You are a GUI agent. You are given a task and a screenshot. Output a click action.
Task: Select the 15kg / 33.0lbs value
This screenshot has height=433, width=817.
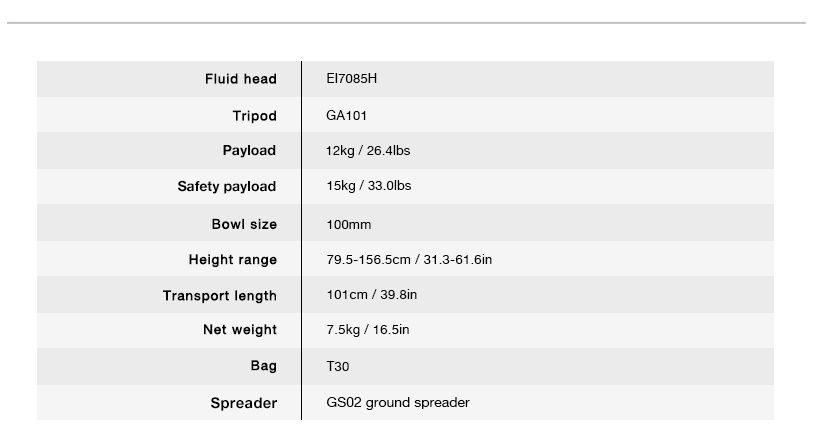(369, 187)
